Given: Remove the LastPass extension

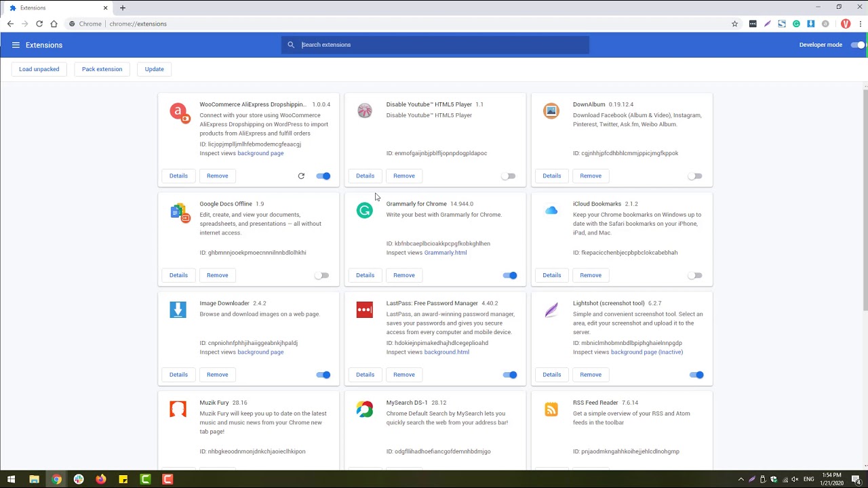Looking at the screenshot, I should [x=404, y=375].
